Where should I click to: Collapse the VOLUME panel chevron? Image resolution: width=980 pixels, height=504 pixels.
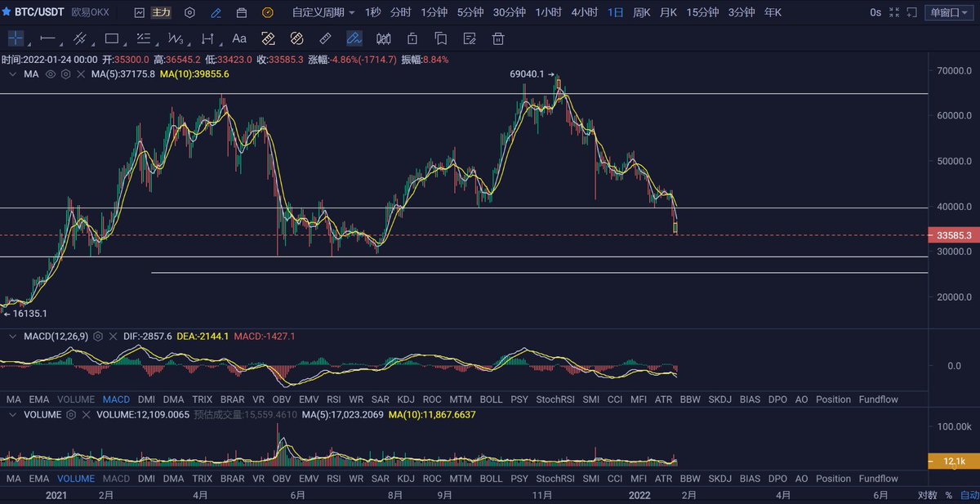point(11,415)
